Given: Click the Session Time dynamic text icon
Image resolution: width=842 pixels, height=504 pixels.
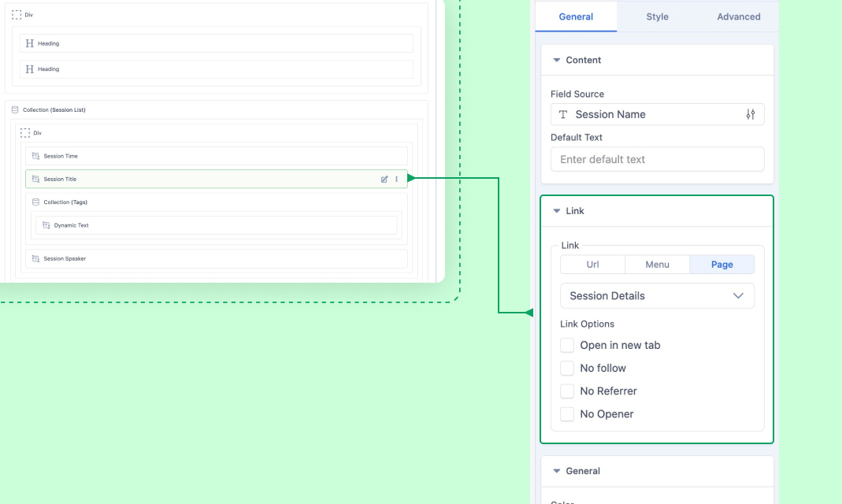Looking at the screenshot, I should (x=35, y=156).
